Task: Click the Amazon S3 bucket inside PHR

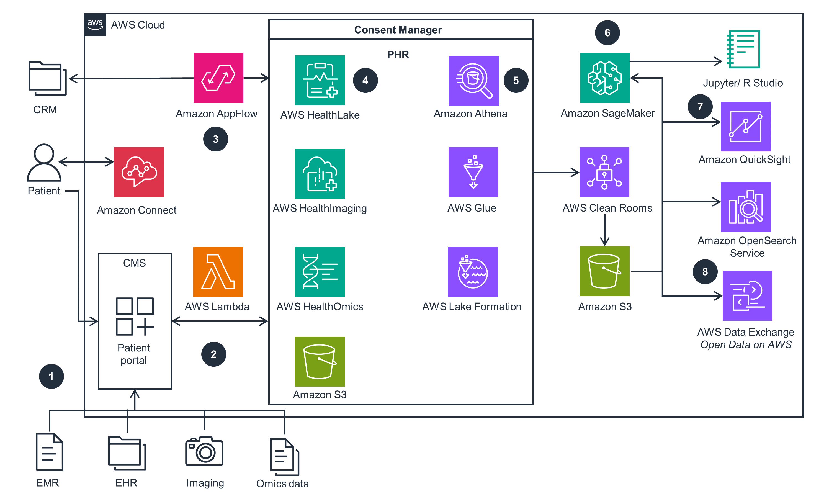Action: pyautogui.click(x=320, y=362)
